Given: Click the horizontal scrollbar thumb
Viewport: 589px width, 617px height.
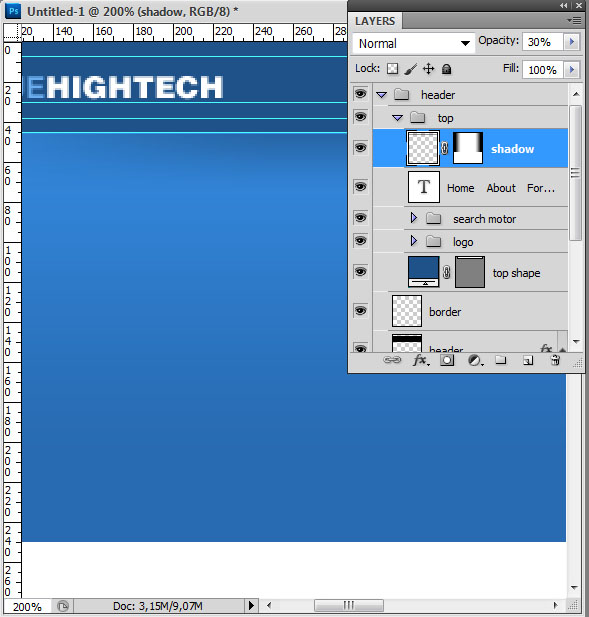Looking at the screenshot, I should pyautogui.click(x=349, y=605).
